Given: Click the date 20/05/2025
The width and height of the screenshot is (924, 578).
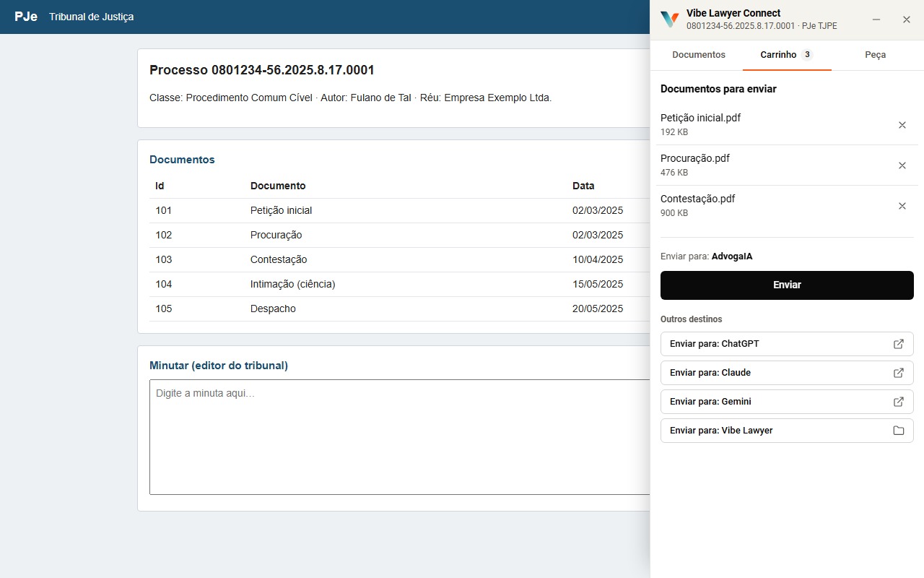Looking at the screenshot, I should (598, 309).
